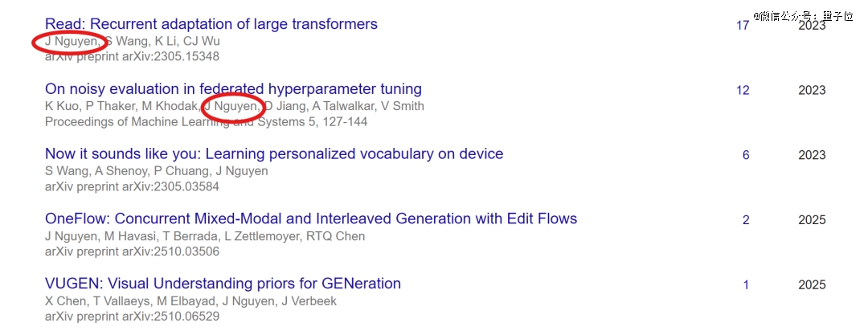Screen dimensions: 868x331
Task: Open "On noisy evaluation in federated hyperparameter tuning"
Action: tap(233, 89)
